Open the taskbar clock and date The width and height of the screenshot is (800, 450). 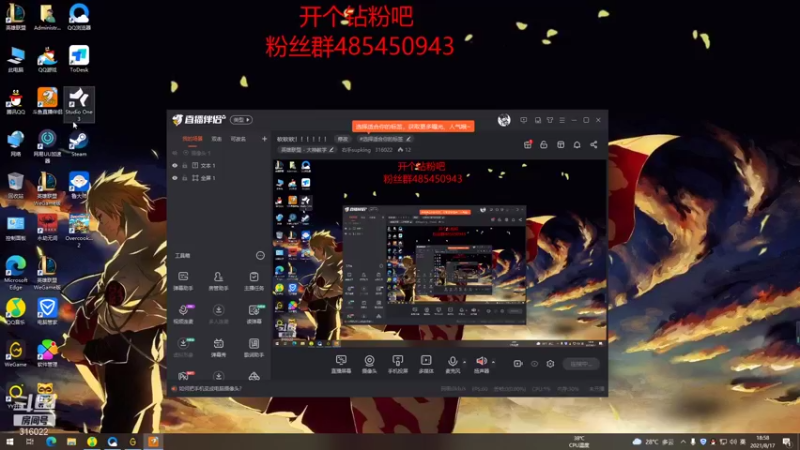(x=762, y=441)
